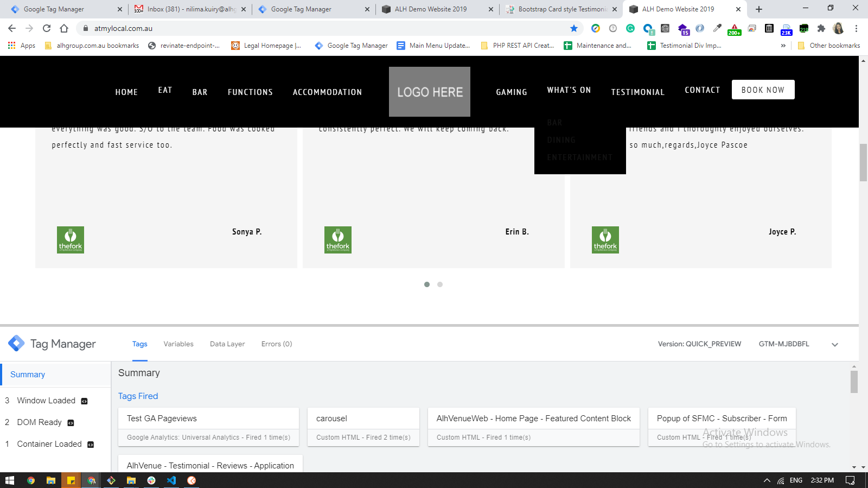Switch to the Variables tab
This screenshot has width=868, height=488.
[178, 344]
